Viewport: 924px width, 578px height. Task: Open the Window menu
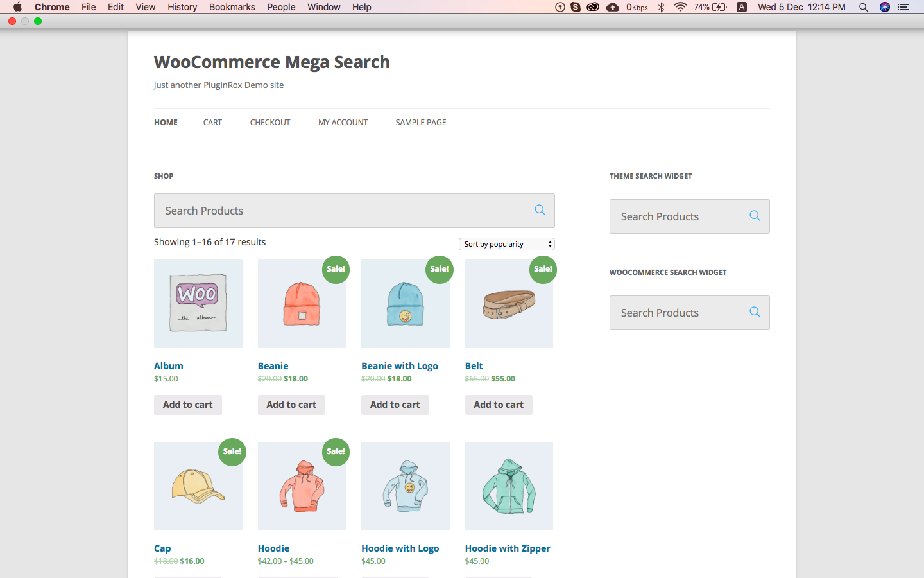click(x=324, y=7)
